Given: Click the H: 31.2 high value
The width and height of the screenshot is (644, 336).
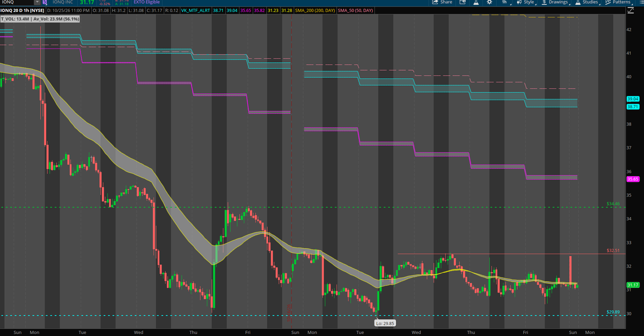Looking at the screenshot, I should coord(119,10).
